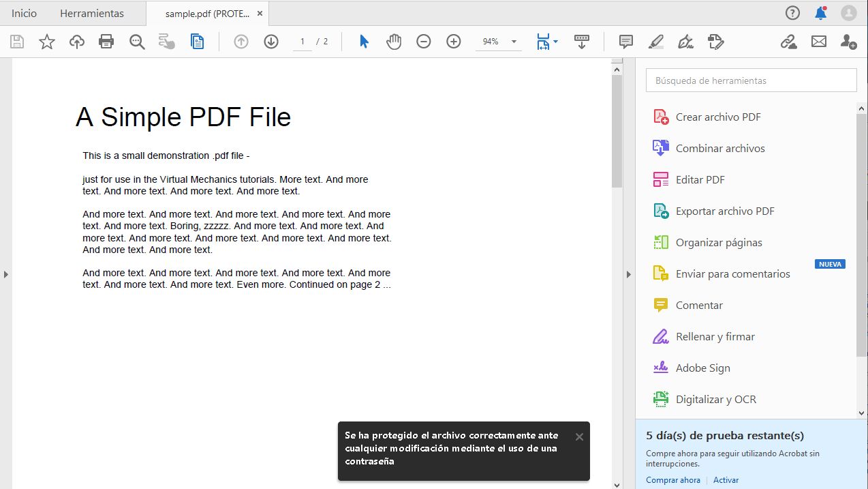
Task: Click document scrollbar up arrow
Action: point(617,69)
